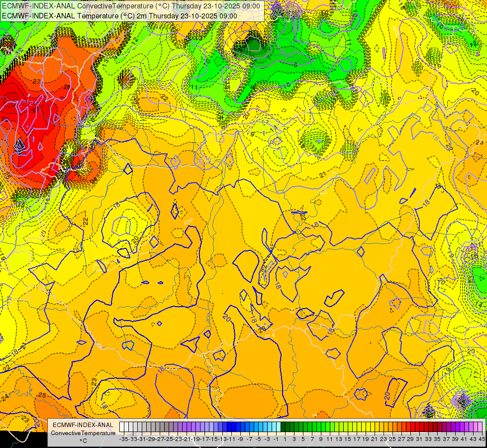Click the legend scale number -1
The height and width of the screenshot is (448, 487).
(x=276, y=440)
